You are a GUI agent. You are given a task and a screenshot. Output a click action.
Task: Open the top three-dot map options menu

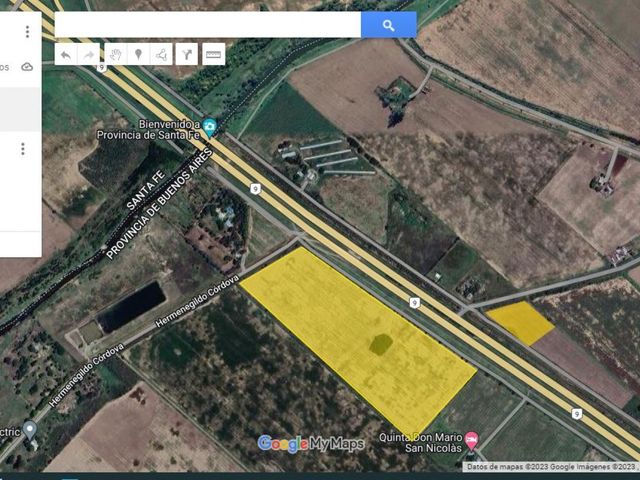click(x=27, y=32)
